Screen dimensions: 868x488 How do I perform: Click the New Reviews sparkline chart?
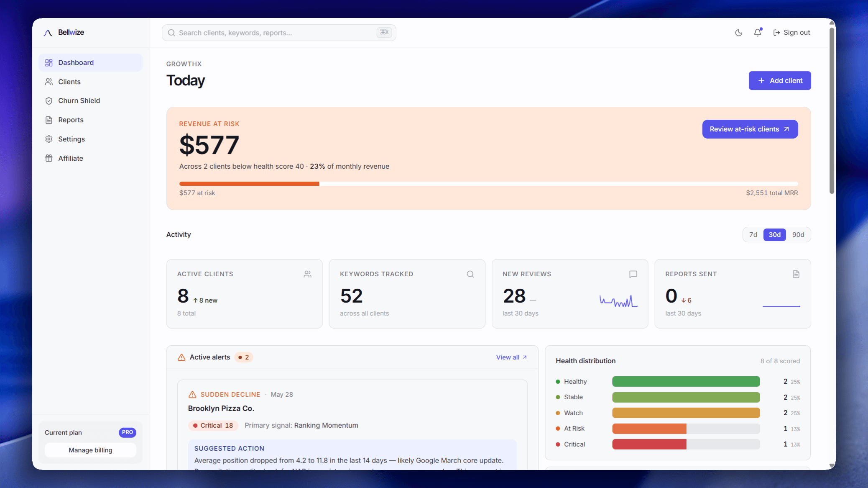click(618, 301)
